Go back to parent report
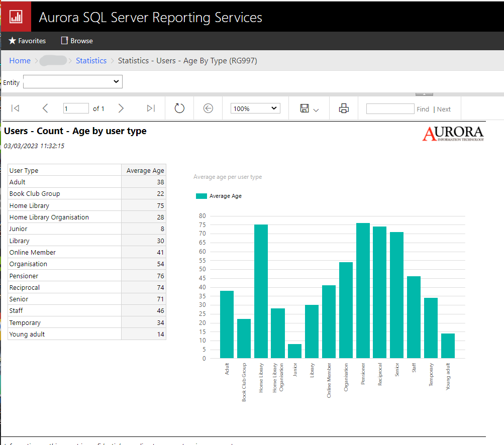 [209, 108]
